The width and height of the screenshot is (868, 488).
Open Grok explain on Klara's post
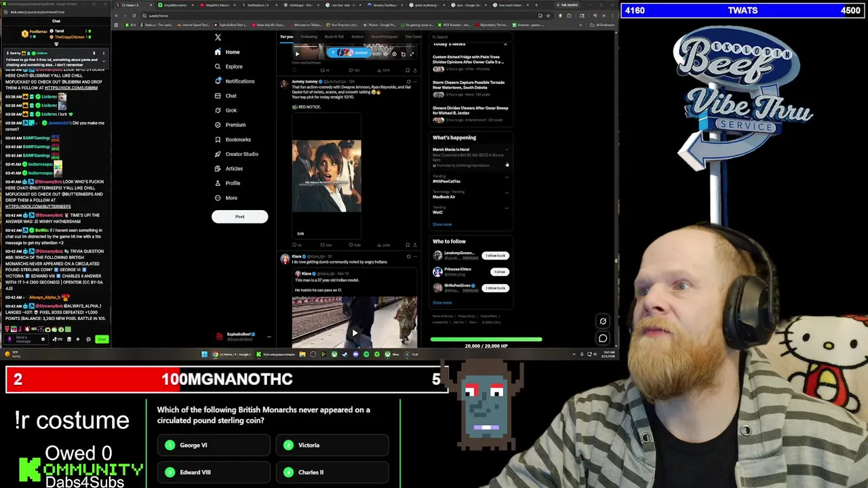[x=408, y=257]
